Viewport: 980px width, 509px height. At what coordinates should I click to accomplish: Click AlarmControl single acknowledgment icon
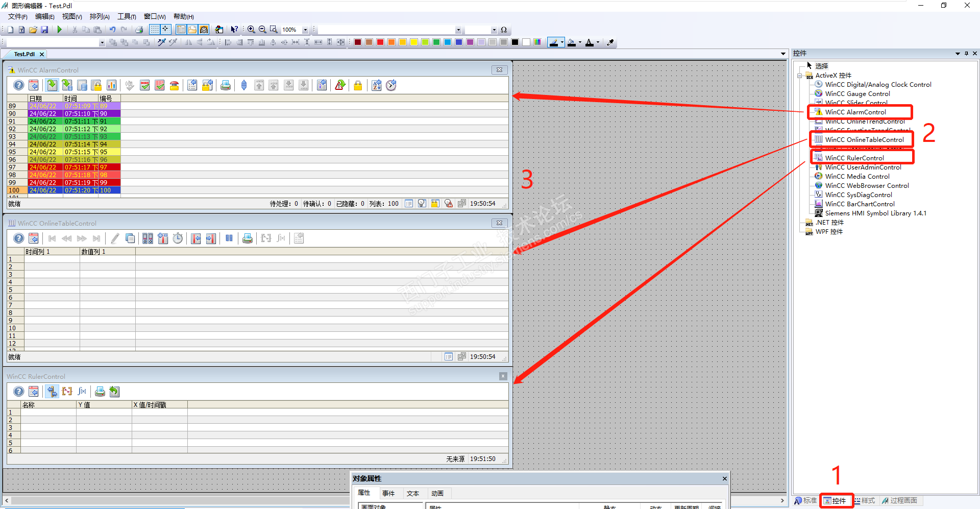click(145, 85)
